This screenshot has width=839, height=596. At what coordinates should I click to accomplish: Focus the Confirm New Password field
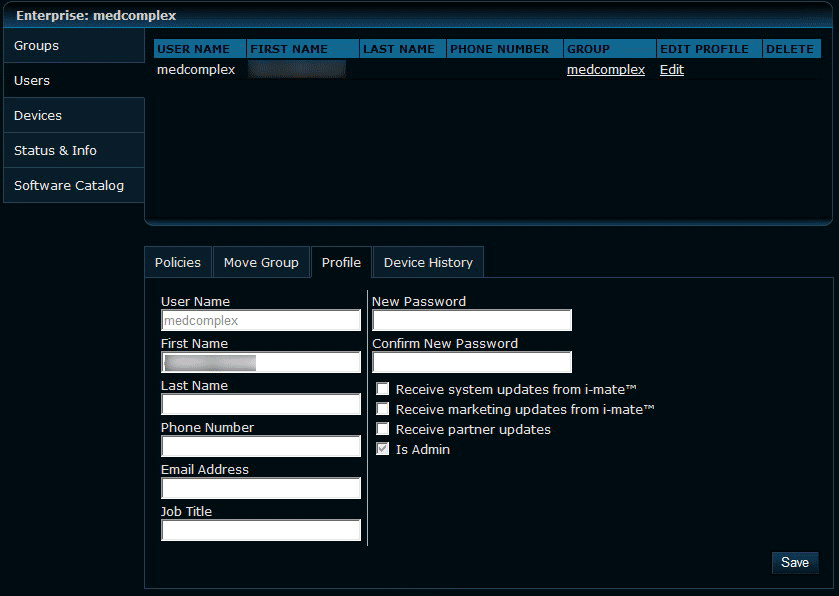[472, 362]
